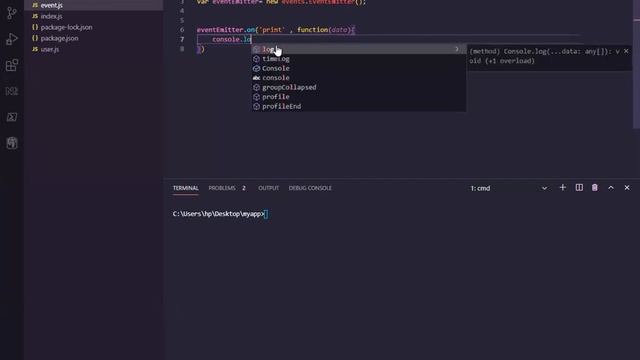
Task: Close the Console.log documentation popup
Action: [626, 51]
